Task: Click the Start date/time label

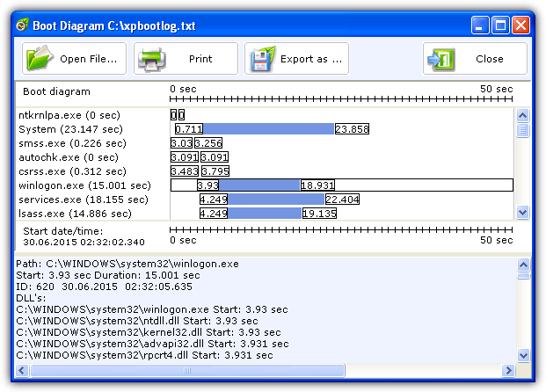Action: [63, 231]
